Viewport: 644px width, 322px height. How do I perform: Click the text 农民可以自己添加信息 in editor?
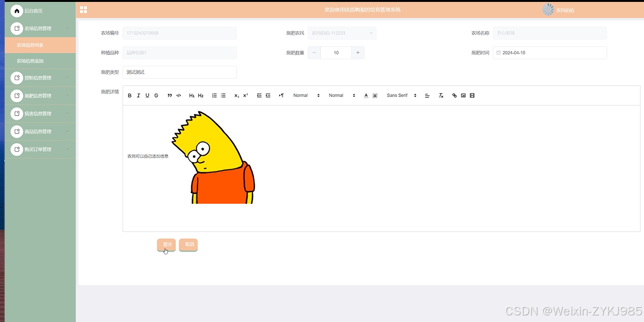click(148, 156)
